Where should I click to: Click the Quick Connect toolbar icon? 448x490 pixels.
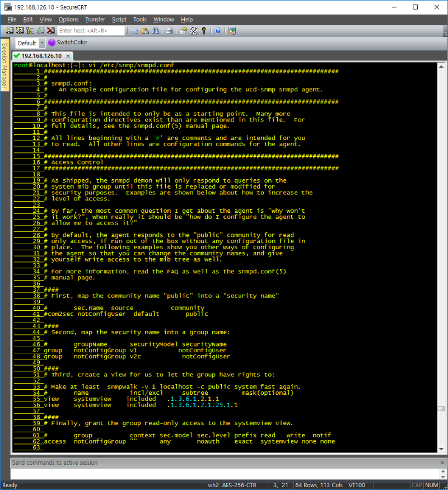pyautogui.click(x=20, y=31)
